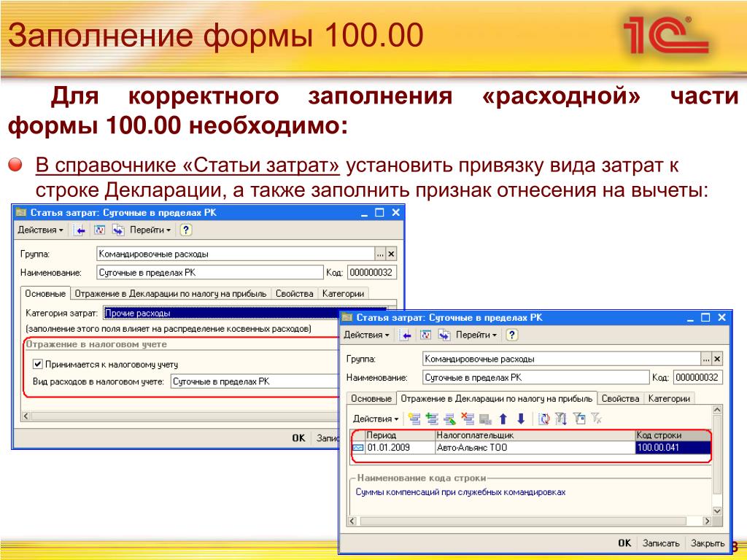
Task: Open Перейти menu in front window
Action: [476, 335]
